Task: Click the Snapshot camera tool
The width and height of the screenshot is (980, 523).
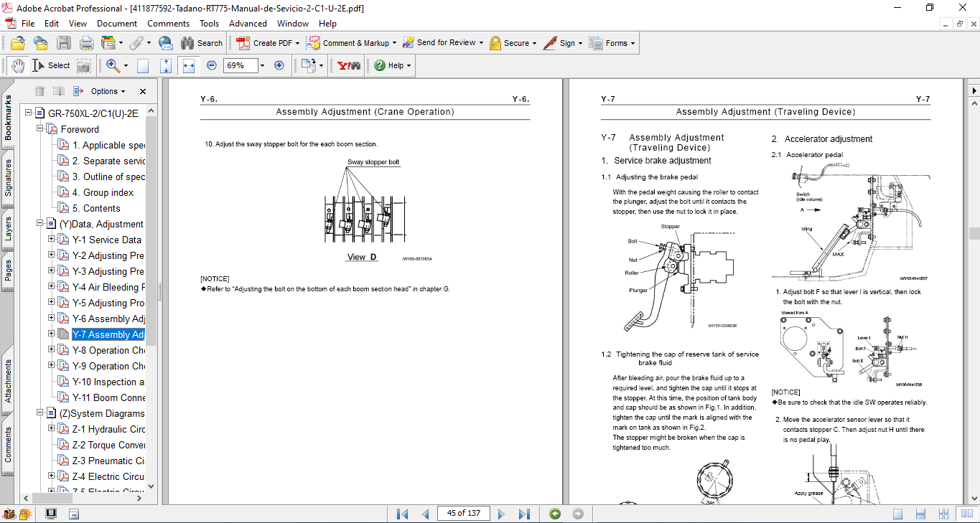Action: [x=84, y=65]
